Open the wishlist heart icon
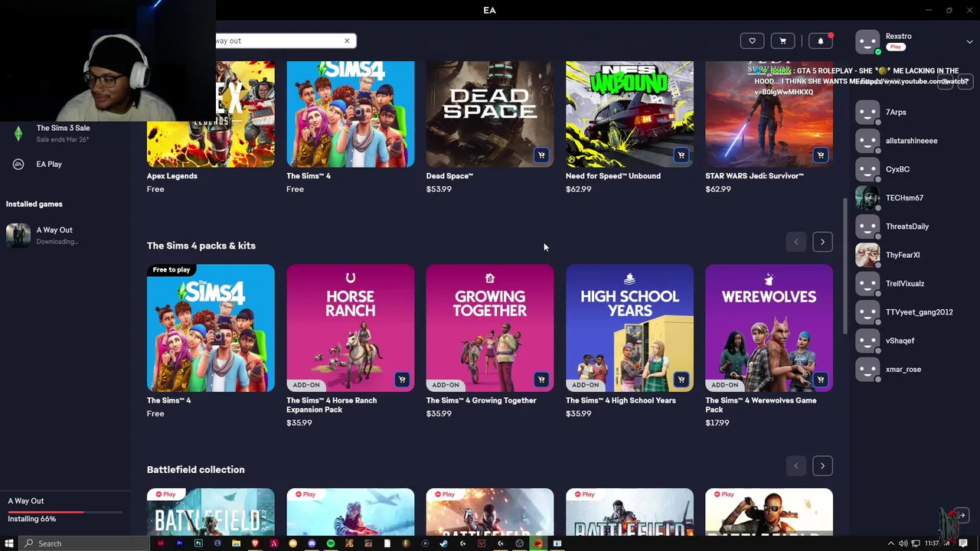The image size is (980, 551). 752,41
